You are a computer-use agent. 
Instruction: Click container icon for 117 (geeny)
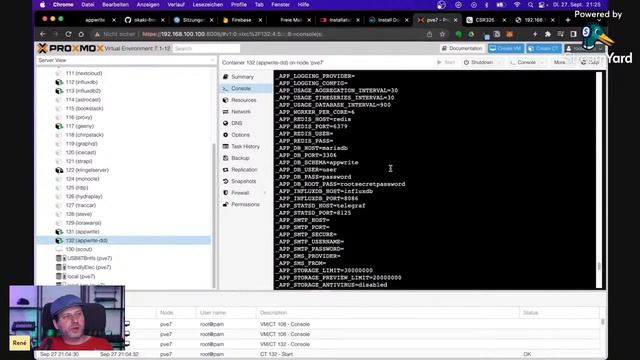coord(59,126)
